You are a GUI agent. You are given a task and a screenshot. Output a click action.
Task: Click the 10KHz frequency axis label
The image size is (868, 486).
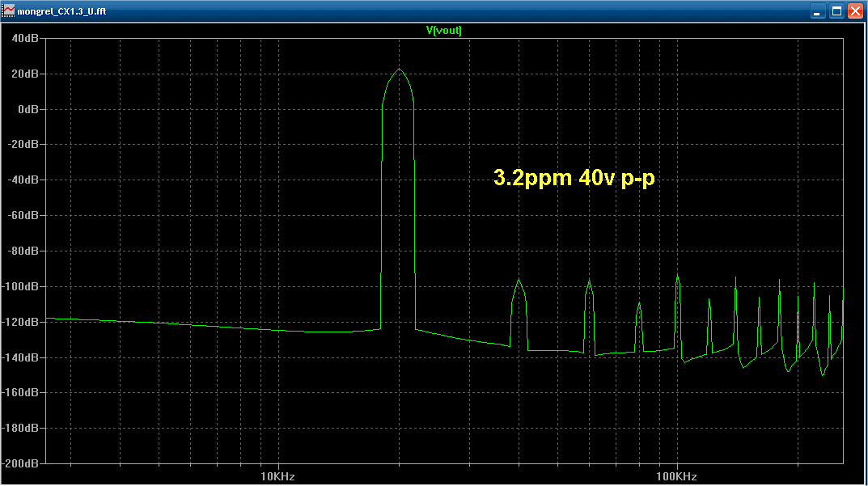[x=277, y=476]
